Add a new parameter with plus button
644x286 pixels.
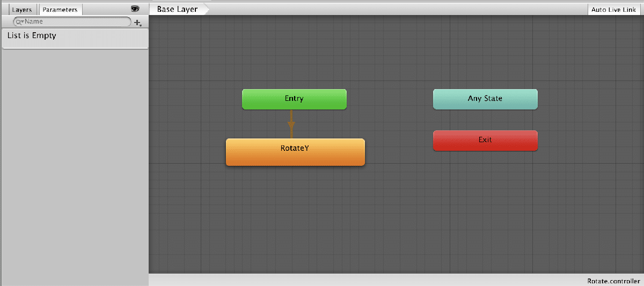tap(138, 23)
